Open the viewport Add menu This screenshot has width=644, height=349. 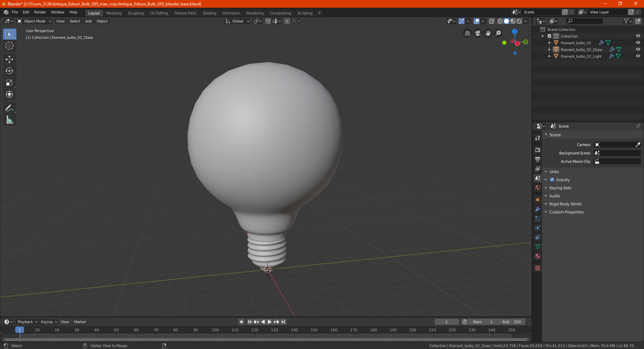tap(88, 21)
